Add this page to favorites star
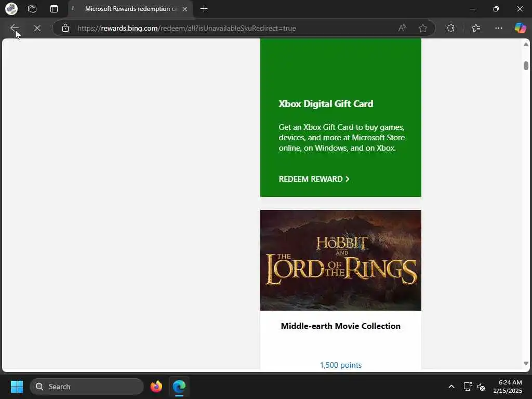Screen dimensions: 532x399 tap(423, 28)
